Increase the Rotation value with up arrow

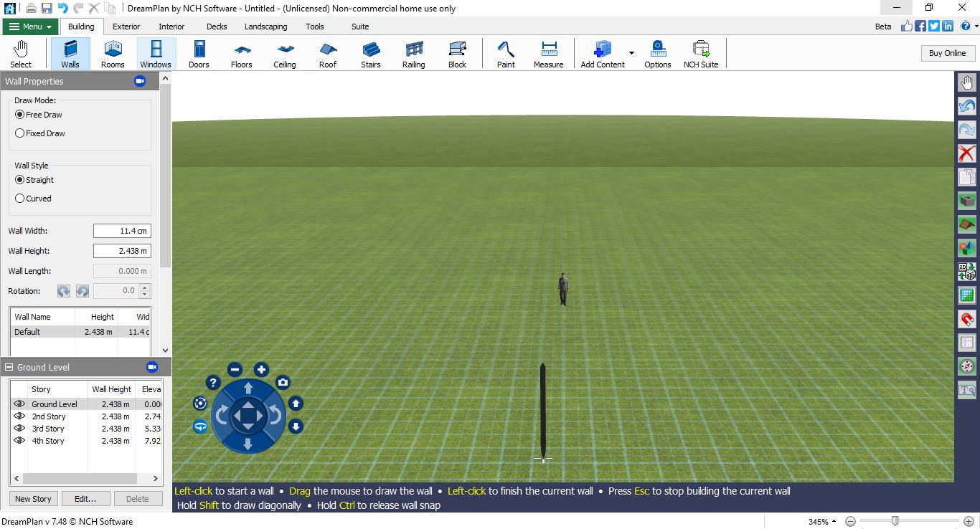pyautogui.click(x=146, y=288)
